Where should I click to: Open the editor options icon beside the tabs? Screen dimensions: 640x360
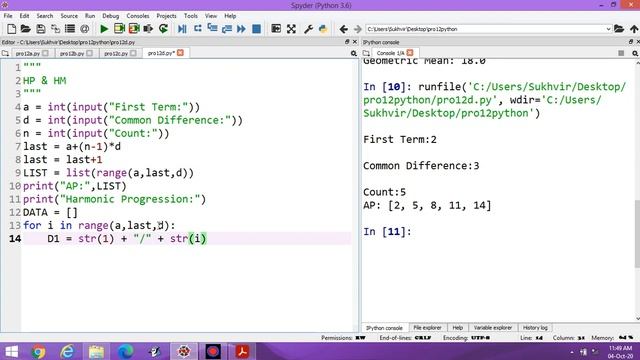pyautogui.click(x=353, y=53)
